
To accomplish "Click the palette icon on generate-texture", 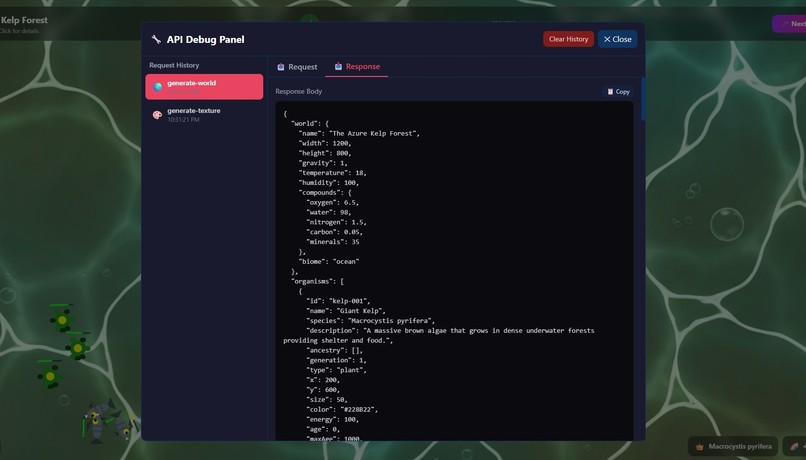I will click(157, 115).
